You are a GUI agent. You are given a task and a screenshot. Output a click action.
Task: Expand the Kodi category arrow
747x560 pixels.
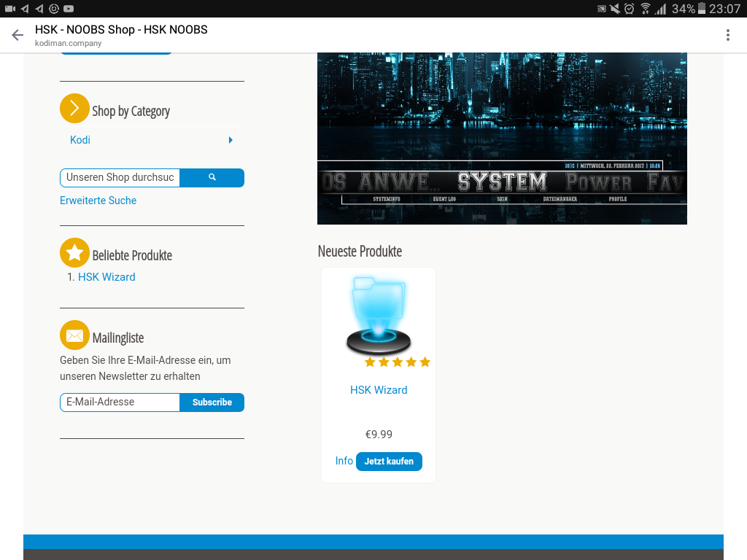(231, 140)
